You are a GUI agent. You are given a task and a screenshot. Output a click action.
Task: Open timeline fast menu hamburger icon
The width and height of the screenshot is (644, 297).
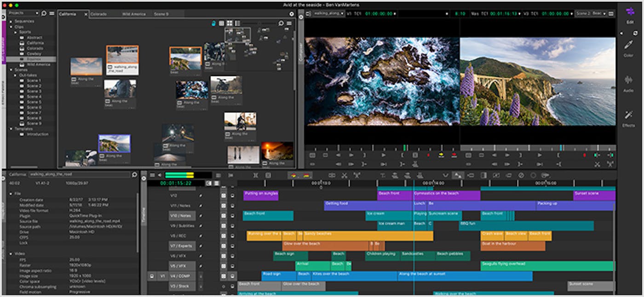[152, 175]
